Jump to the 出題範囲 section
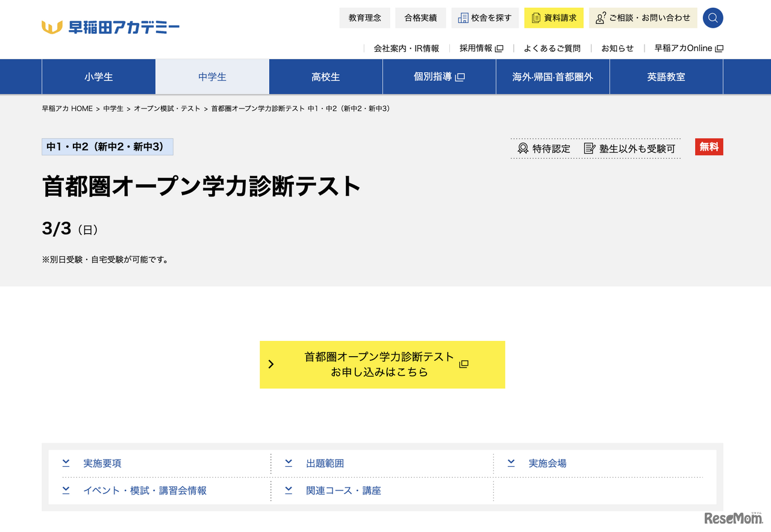The image size is (771, 532). (325, 463)
